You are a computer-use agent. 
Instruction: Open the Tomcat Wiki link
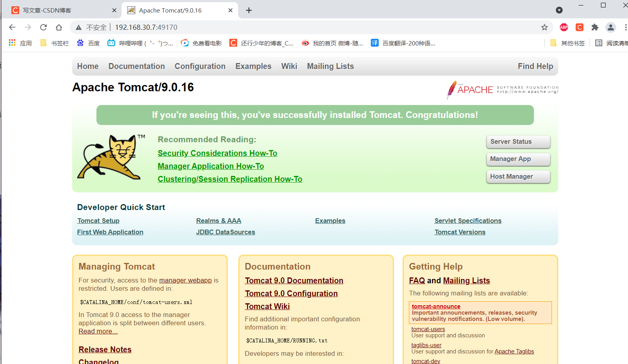tap(267, 306)
